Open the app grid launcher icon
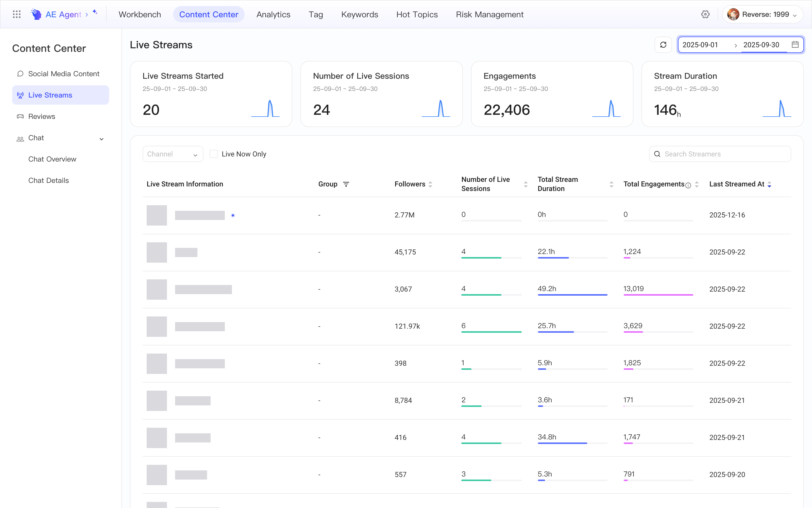Viewport: 812px width, 508px height. [x=16, y=14]
